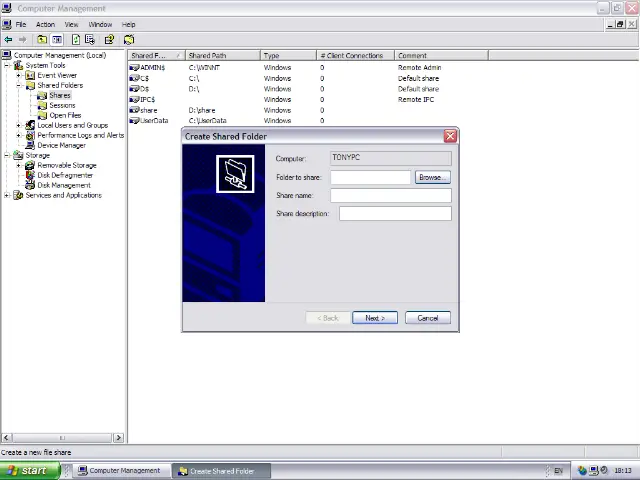Viewport: 640px width, 480px height.
Task: Open the Action menu
Action: click(x=45, y=24)
